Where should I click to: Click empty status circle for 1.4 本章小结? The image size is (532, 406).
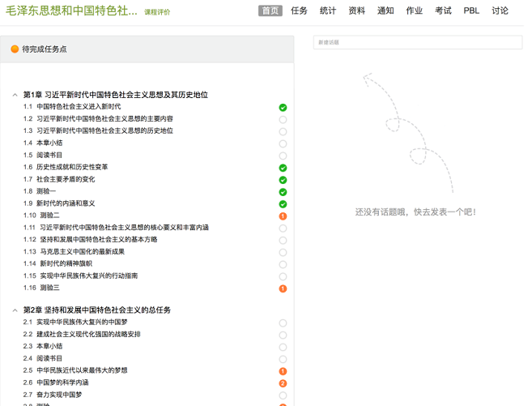[x=283, y=143]
